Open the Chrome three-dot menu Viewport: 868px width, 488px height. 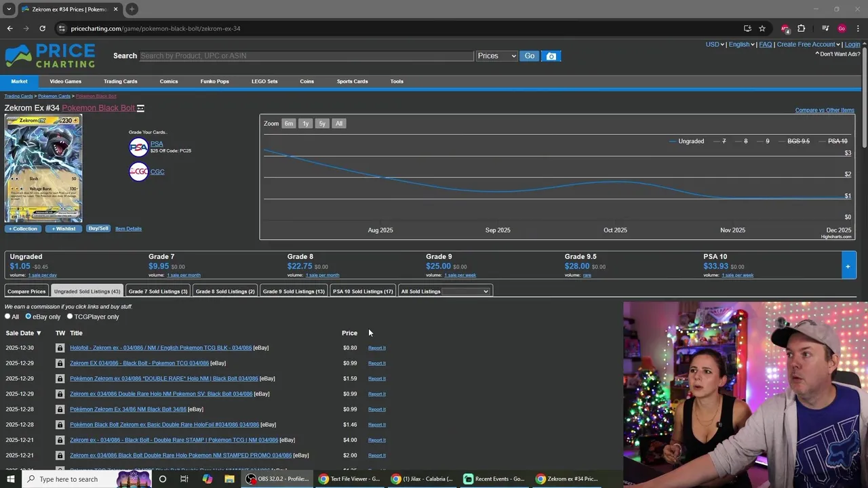[x=858, y=28]
